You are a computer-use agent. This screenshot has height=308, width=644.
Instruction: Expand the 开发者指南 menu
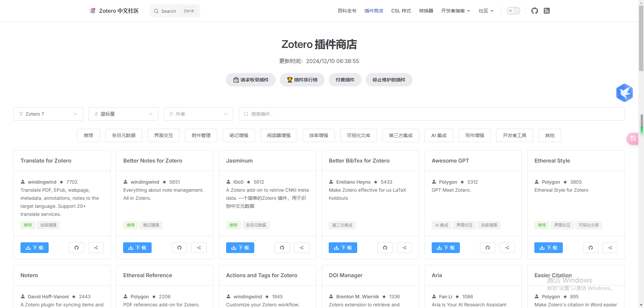455,11
